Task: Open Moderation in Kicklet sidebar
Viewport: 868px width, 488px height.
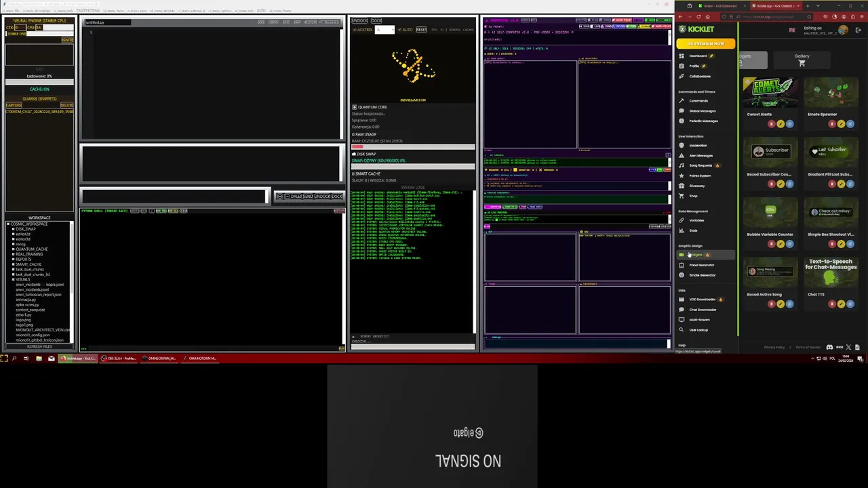Action: (698, 145)
